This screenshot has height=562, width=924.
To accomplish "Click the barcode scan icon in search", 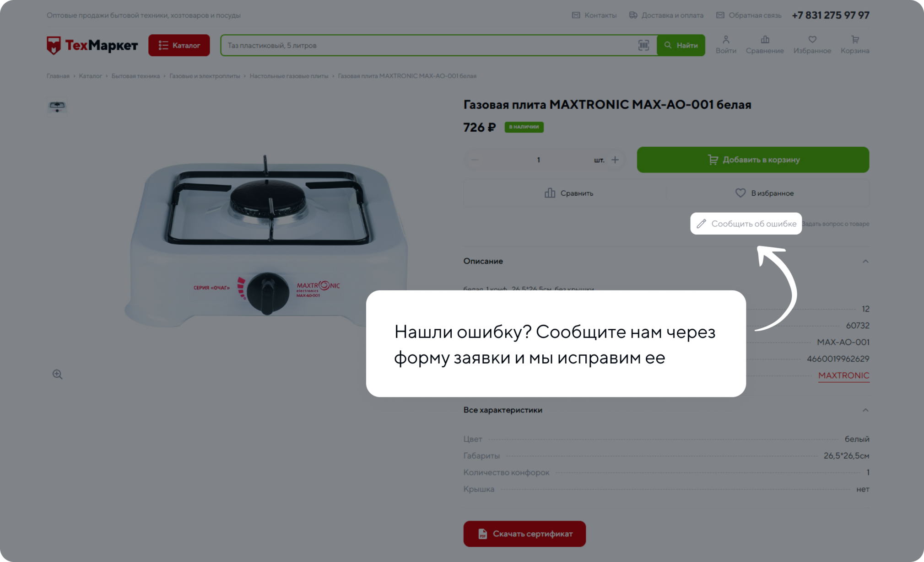I will pyautogui.click(x=643, y=45).
